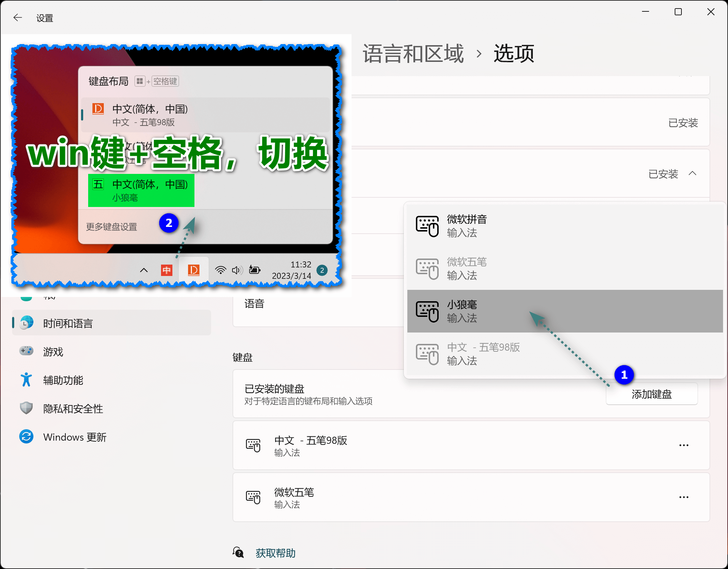Click the 添加键盘 button

coord(652,394)
